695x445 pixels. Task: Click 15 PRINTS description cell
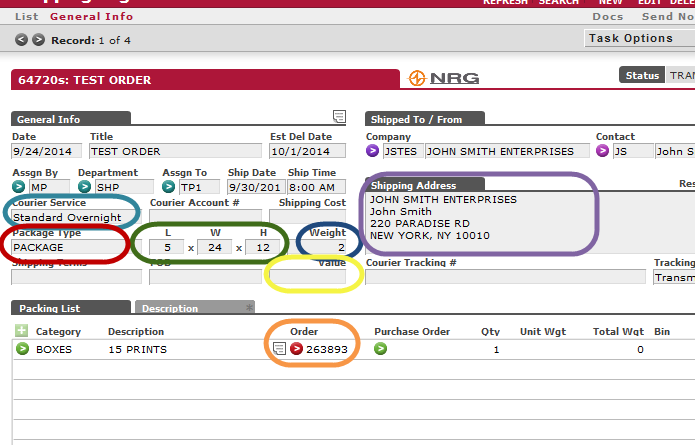coord(137,349)
